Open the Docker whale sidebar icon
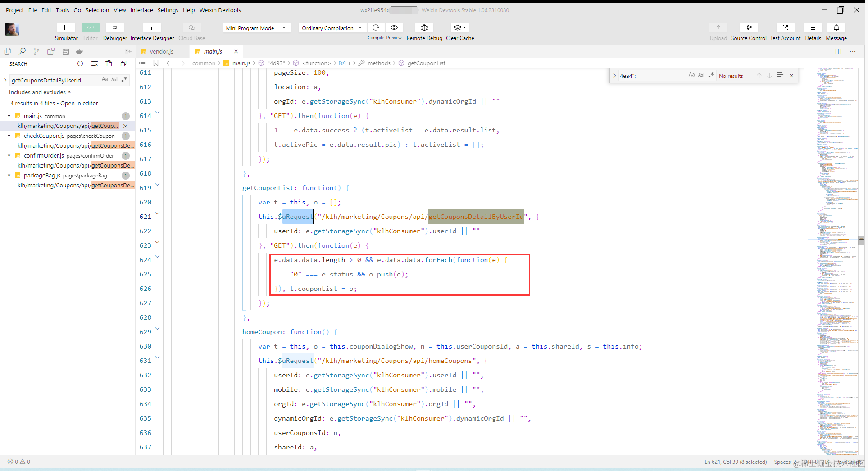 pyautogui.click(x=80, y=51)
